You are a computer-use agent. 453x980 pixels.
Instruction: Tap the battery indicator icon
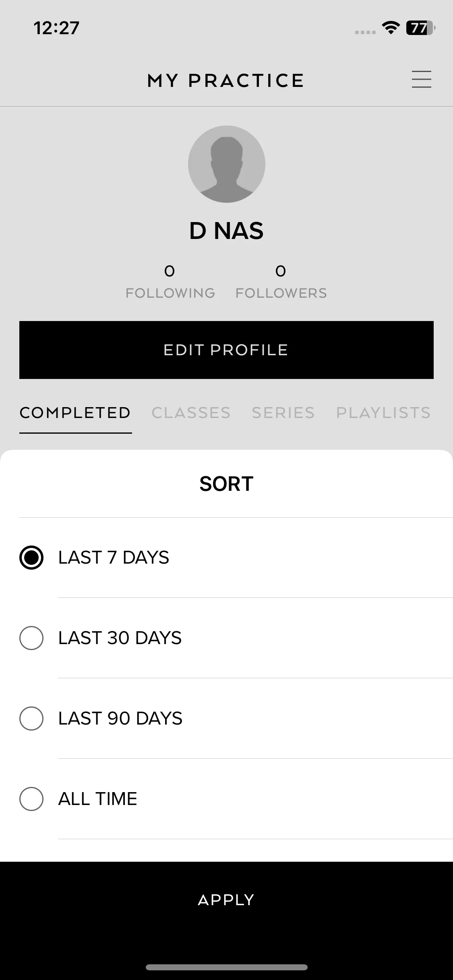[x=420, y=28]
